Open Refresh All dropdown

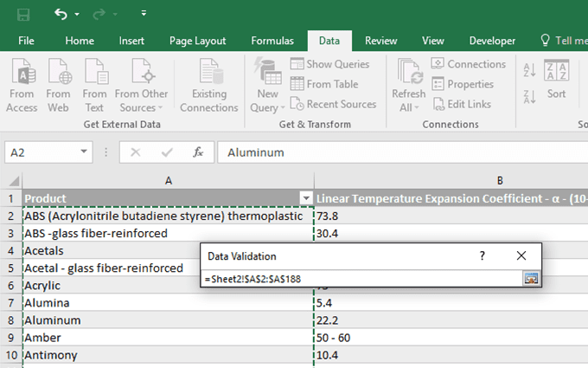click(409, 86)
